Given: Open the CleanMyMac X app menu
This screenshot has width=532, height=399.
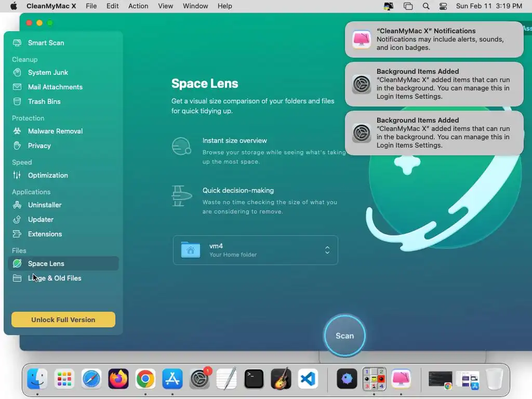Looking at the screenshot, I should 51,6.
